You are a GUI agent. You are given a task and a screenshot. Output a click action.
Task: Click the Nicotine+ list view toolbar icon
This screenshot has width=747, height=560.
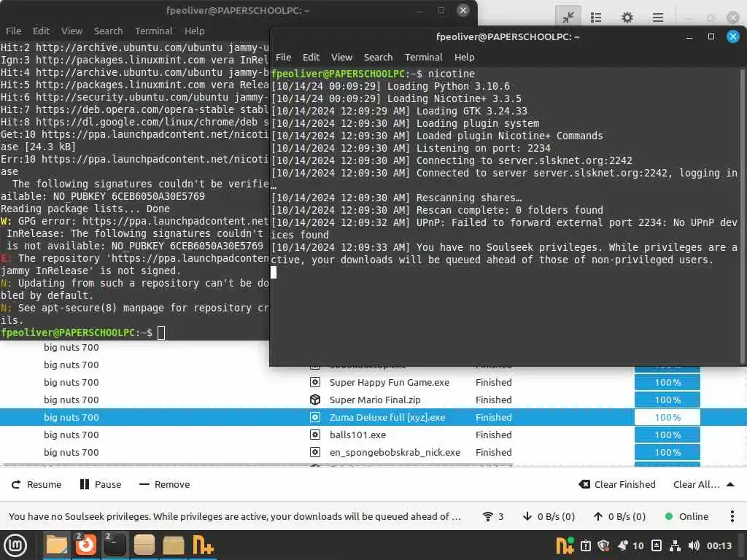[596, 17]
